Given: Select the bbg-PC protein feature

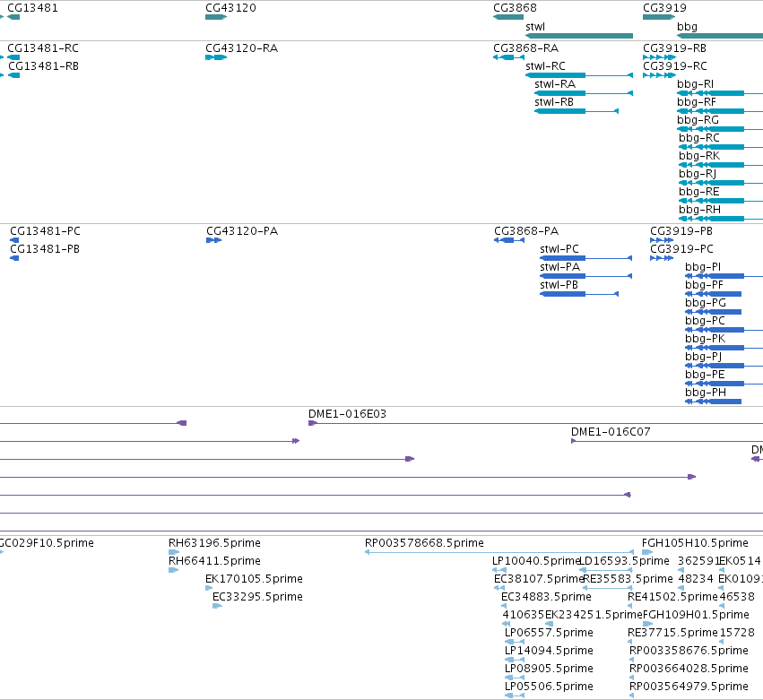Looking at the screenshot, I should pos(724,330).
